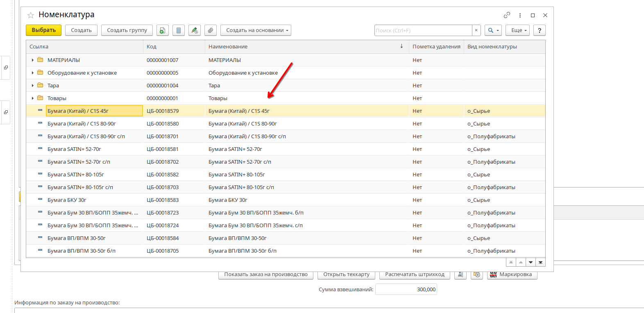Clear the search field with the x button

(x=476, y=30)
